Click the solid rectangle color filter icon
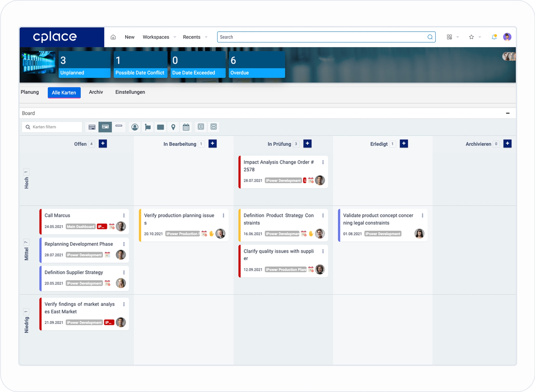Viewport: 535px width, 392px height. 160,127
